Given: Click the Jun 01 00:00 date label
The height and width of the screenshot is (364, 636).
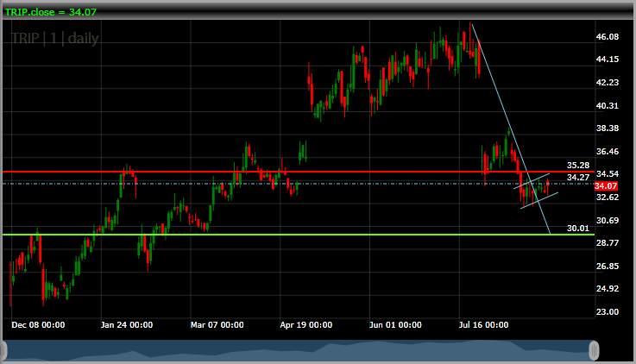Looking at the screenshot, I should (x=395, y=325).
